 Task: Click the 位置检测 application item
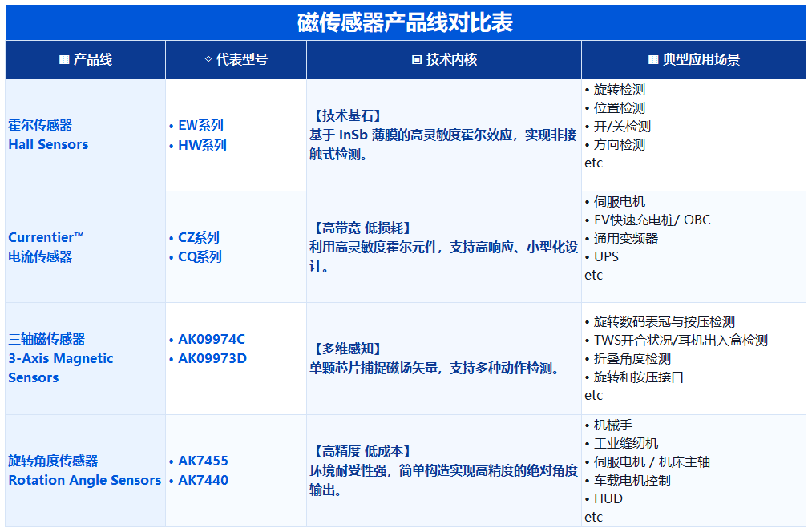coord(620,108)
